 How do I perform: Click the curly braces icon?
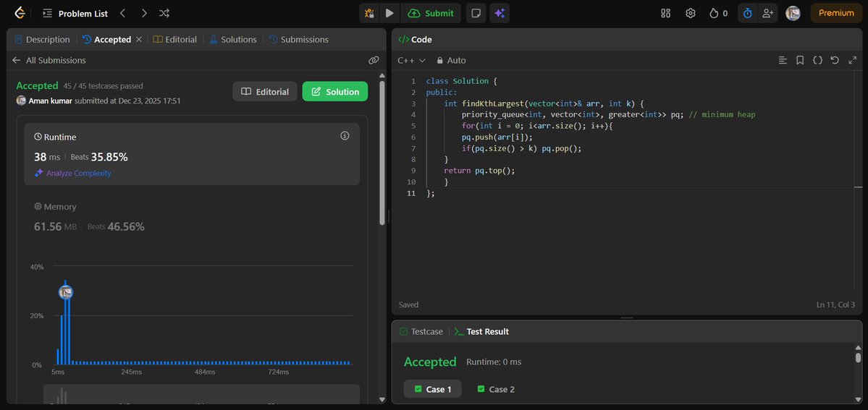[x=817, y=60]
